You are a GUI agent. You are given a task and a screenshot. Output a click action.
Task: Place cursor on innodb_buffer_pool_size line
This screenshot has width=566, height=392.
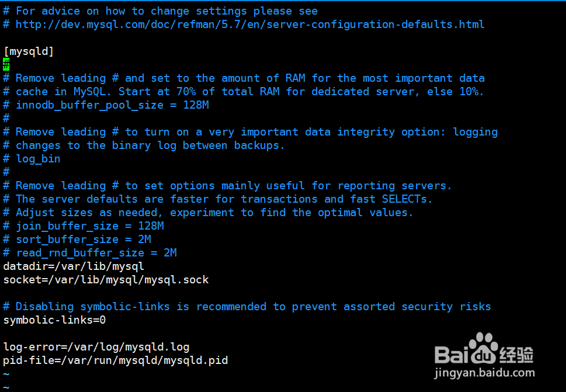point(112,105)
